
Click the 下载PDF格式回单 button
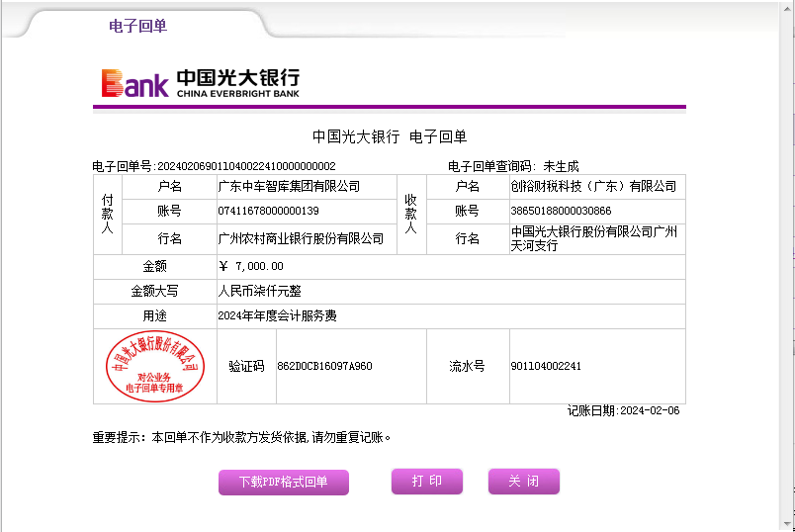click(x=284, y=482)
